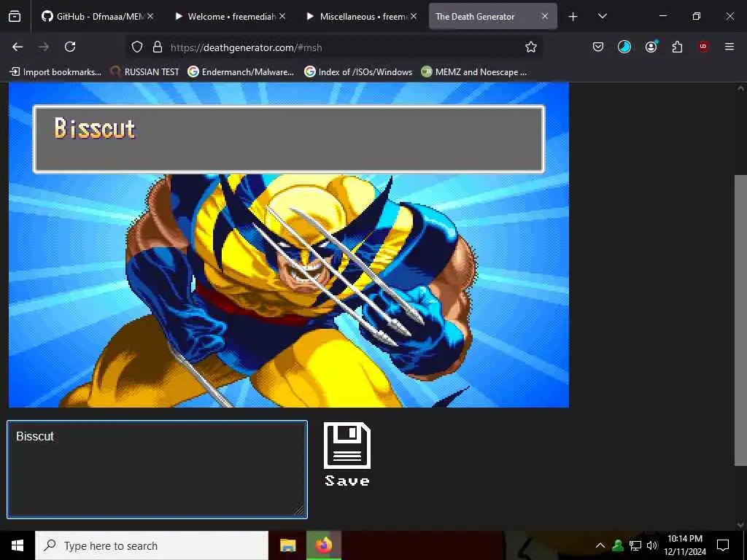This screenshot has height=560, width=747.
Task: Open Pocket save icon in toolbar
Action: point(598,47)
